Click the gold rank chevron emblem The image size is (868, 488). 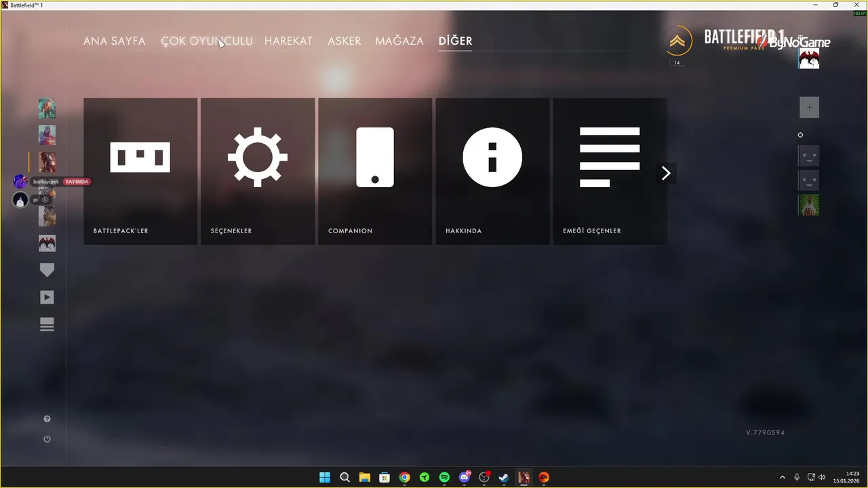coord(677,42)
